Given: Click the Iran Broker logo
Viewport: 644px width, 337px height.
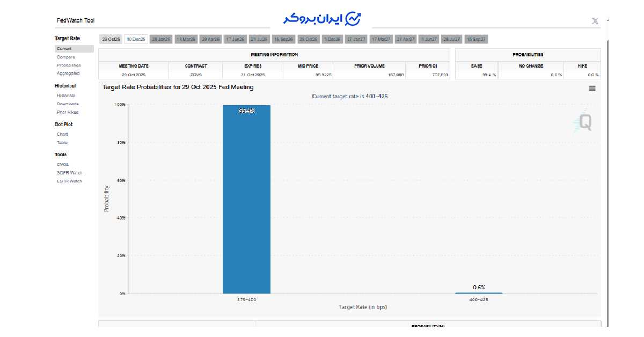Looking at the screenshot, I should point(322,19).
